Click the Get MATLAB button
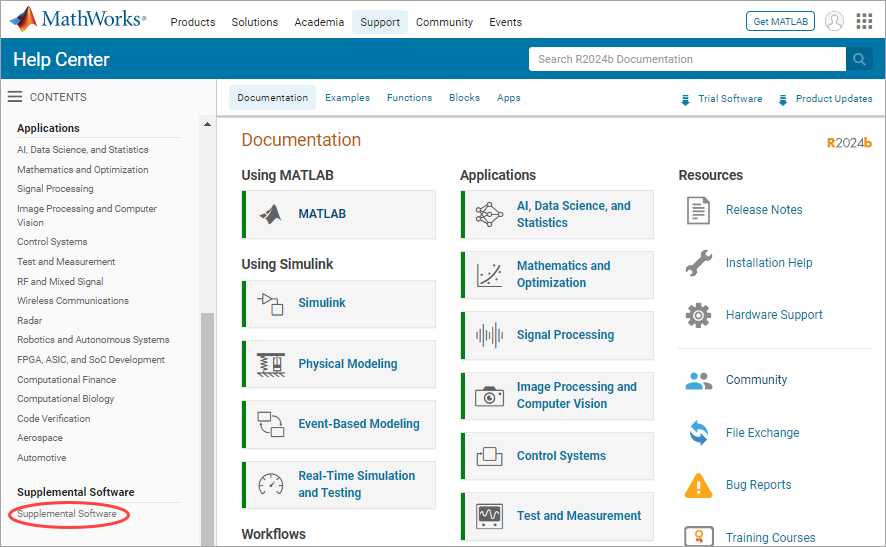This screenshot has height=547, width=886. coord(780,21)
